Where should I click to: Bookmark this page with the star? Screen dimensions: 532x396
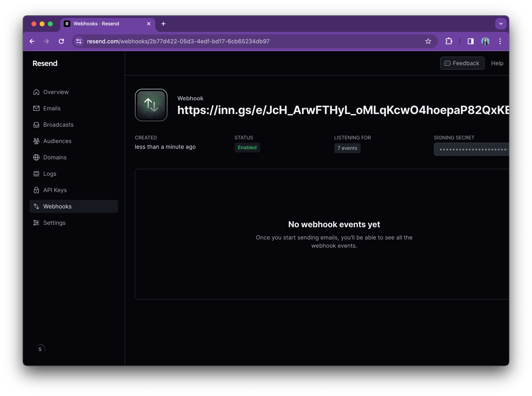428,41
